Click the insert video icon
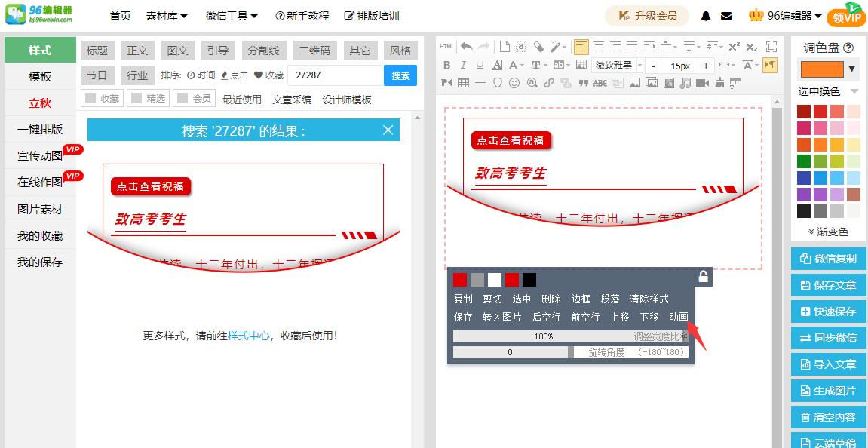The width and height of the screenshot is (868, 448). [703, 83]
